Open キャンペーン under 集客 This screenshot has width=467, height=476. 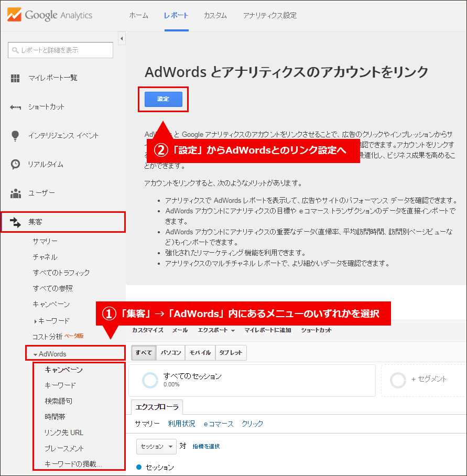click(x=51, y=304)
